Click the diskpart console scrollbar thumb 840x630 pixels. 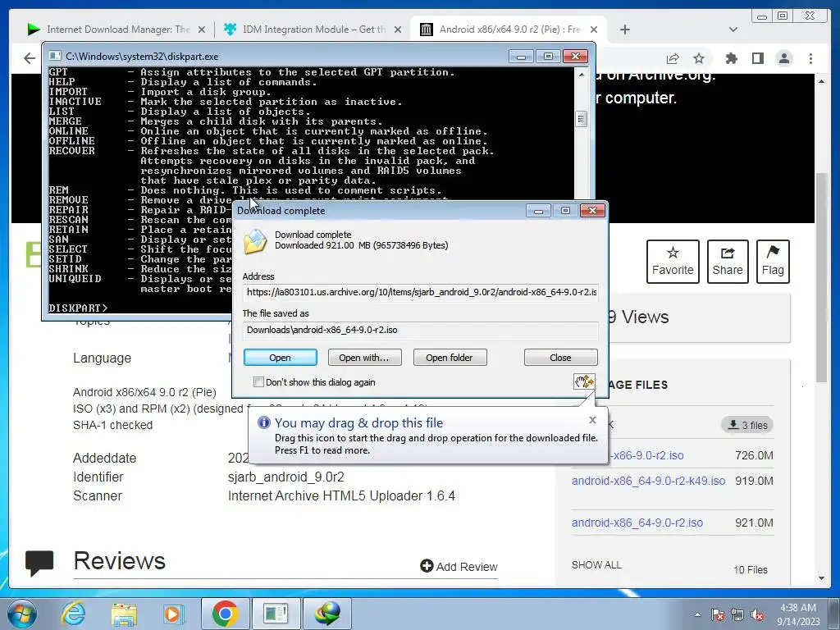[582, 118]
